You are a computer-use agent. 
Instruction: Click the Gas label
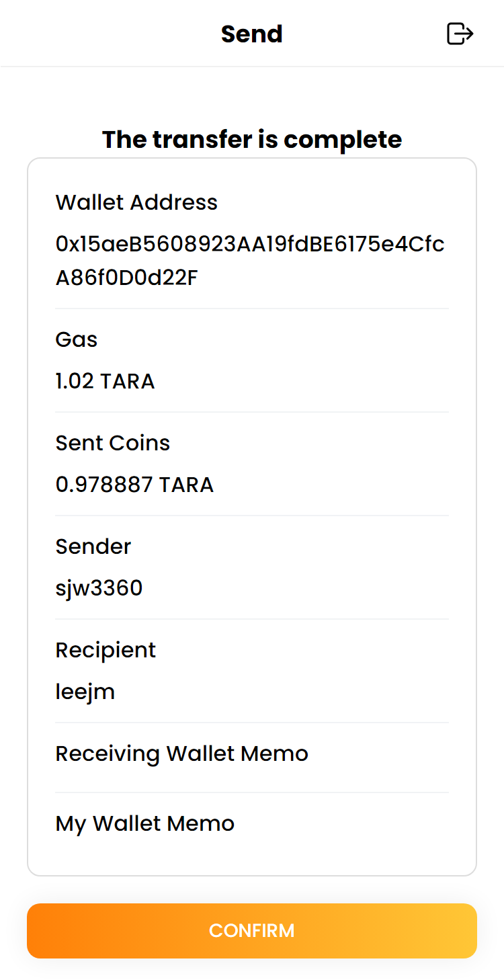click(77, 339)
